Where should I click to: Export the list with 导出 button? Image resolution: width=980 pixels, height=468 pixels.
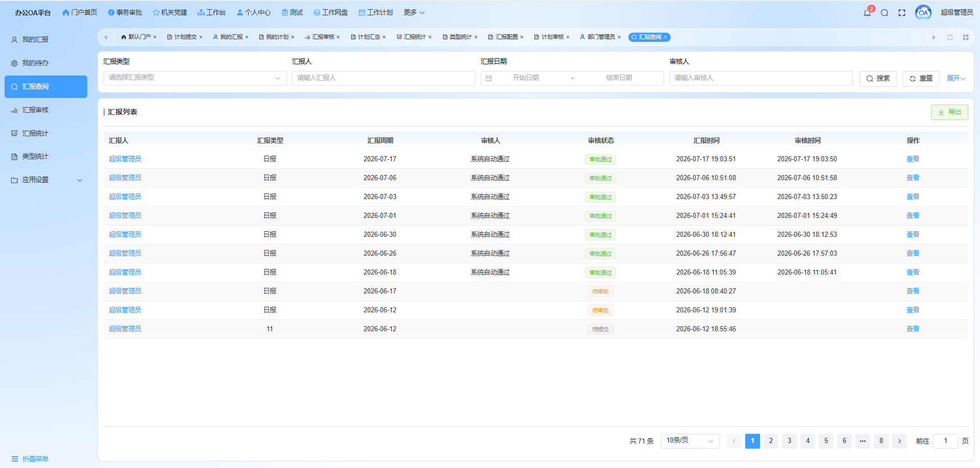point(949,112)
